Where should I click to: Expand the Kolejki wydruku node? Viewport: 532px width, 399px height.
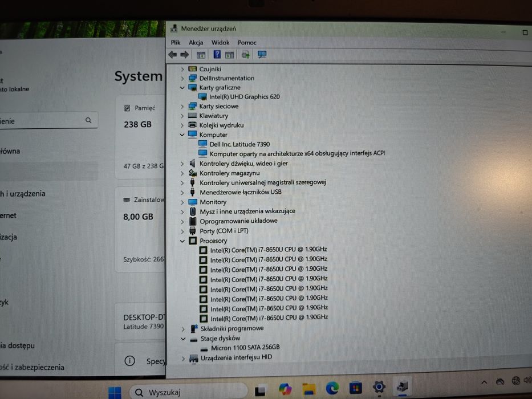coord(182,125)
